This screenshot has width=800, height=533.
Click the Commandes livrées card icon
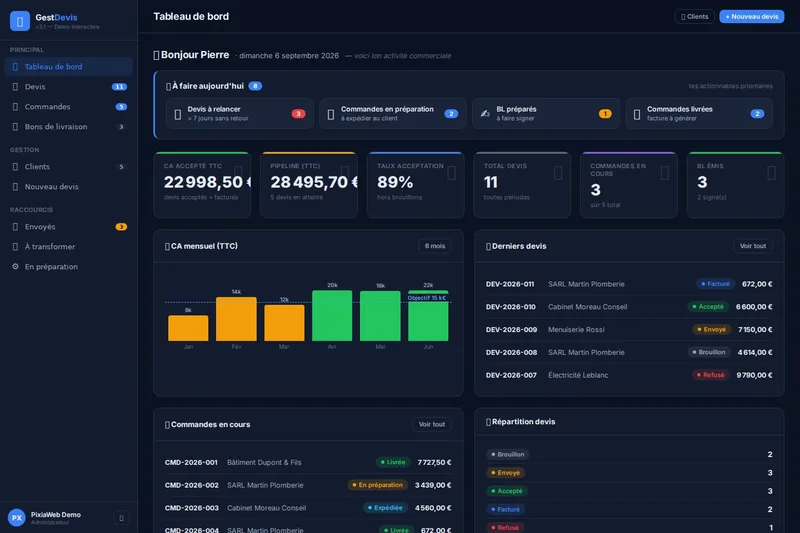tap(637, 114)
